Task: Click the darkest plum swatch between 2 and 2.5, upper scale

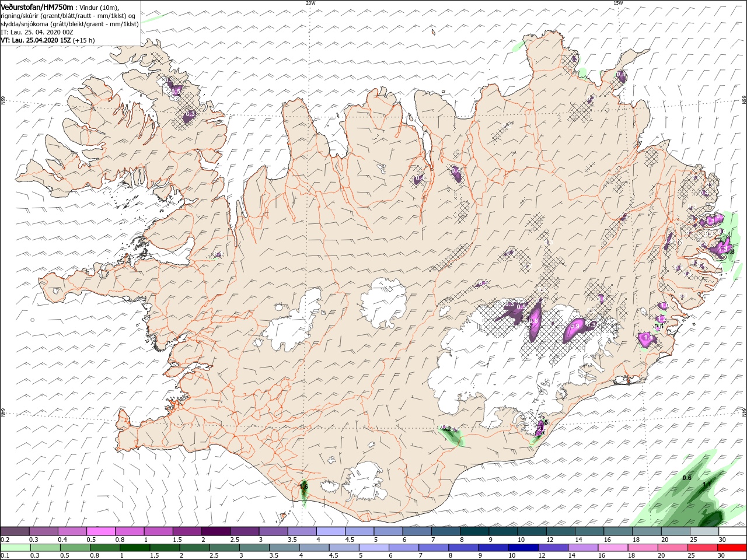Action: tap(215, 532)
